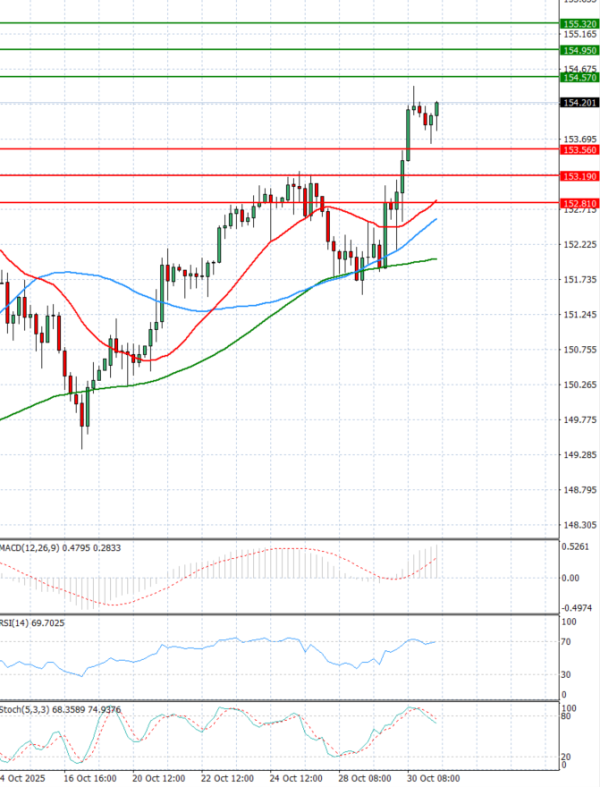Click the 153.560 red support label
The image size is (600, 787).
pyautogui.click(x=579, y=149)
